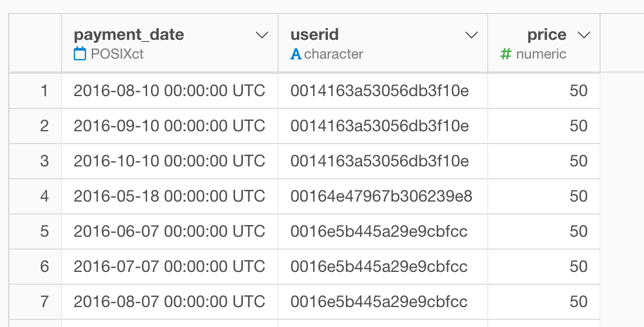Select row number 4
Screen dimensions: 644x327
[44, 196]
